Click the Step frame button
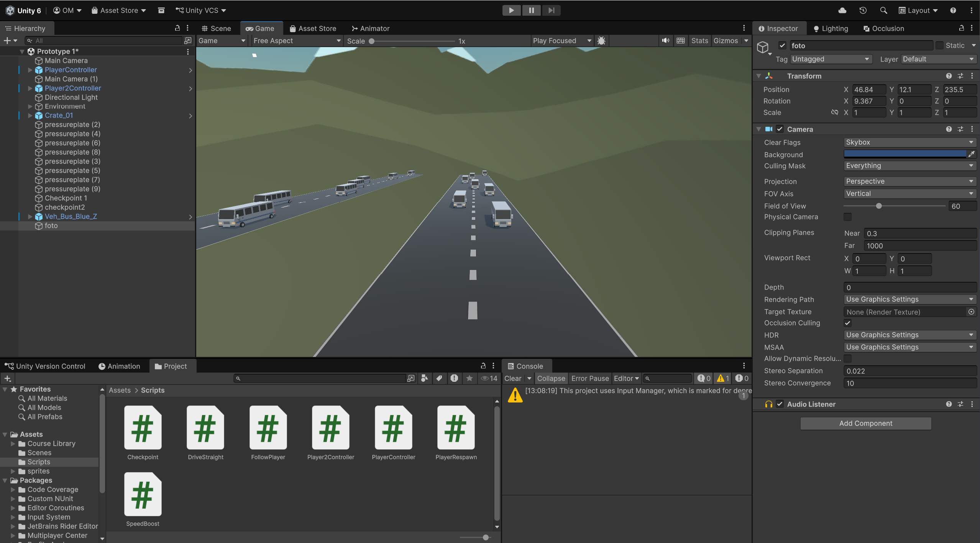 (551, 10)
